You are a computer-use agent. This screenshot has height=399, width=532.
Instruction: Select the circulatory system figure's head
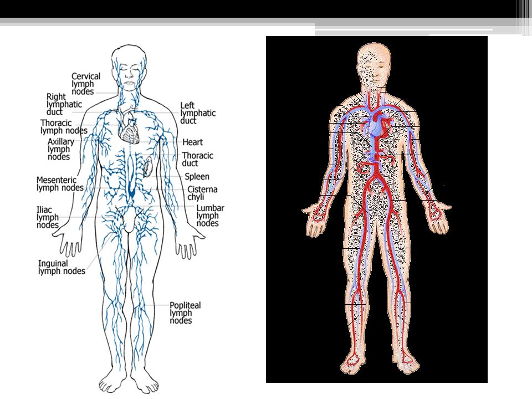[374, 65]
